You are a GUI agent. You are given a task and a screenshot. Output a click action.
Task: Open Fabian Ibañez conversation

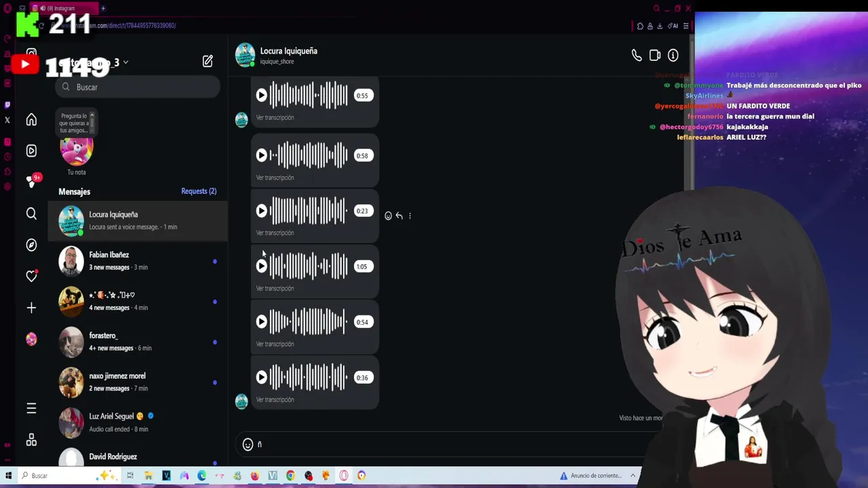click(x=138, y=261)
